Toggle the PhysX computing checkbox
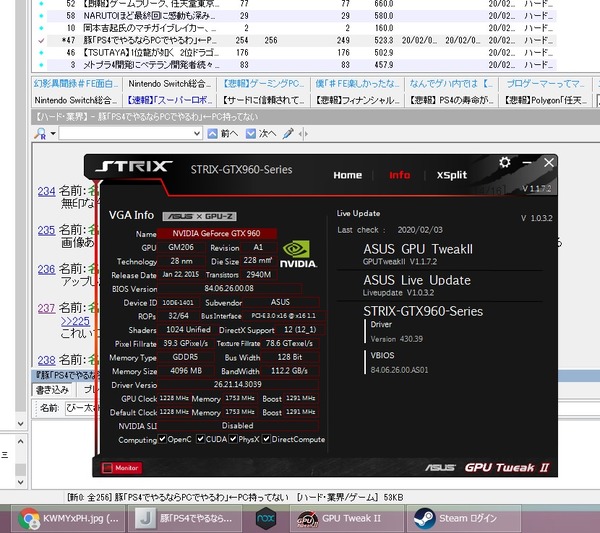Screen dimensions: 600x533 [233, 439]
